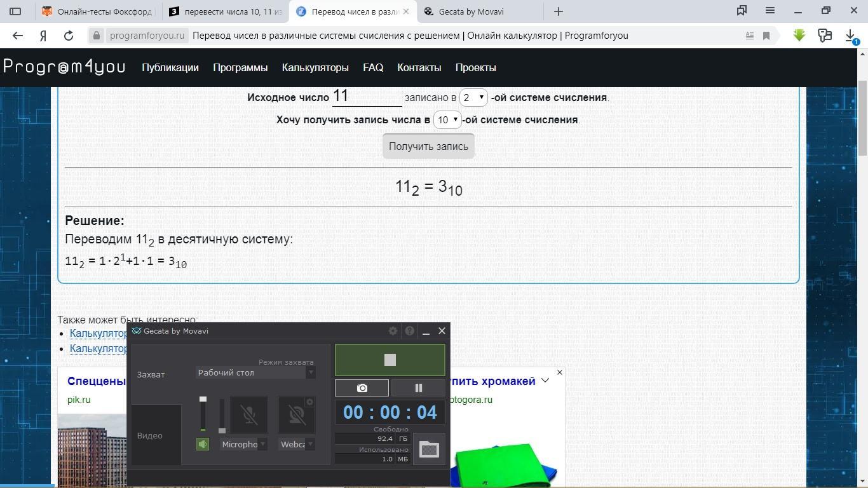Viewport: 868px width, 488px height.
Task: Switch to the Захват tab
Action: [x=151, y=374]
